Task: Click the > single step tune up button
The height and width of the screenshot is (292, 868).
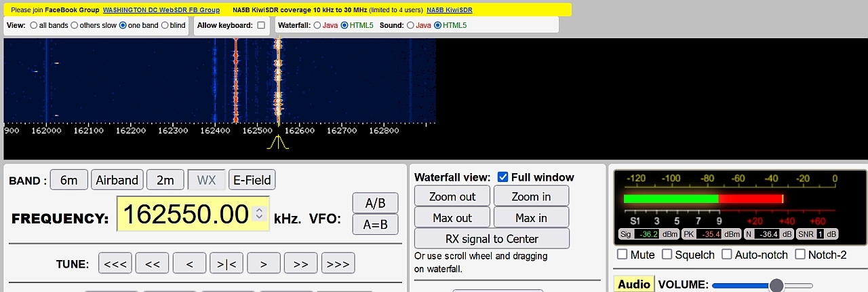Action: click(x=264, y=263)
